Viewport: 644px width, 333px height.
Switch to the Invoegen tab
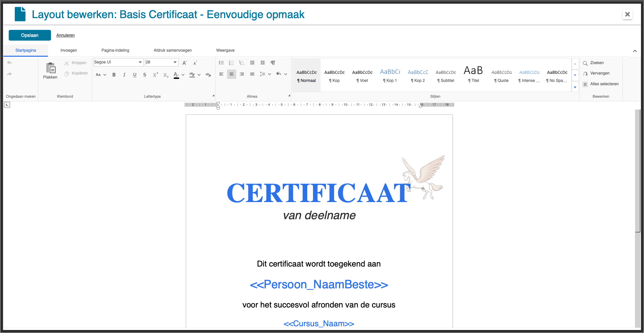pyautogui.click(x=69, y=50)
